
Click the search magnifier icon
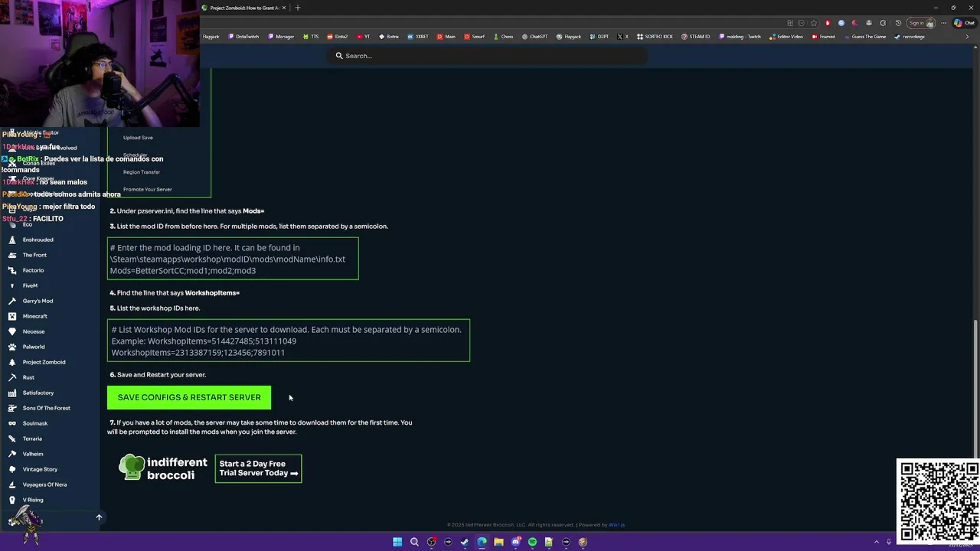[339, 56]
